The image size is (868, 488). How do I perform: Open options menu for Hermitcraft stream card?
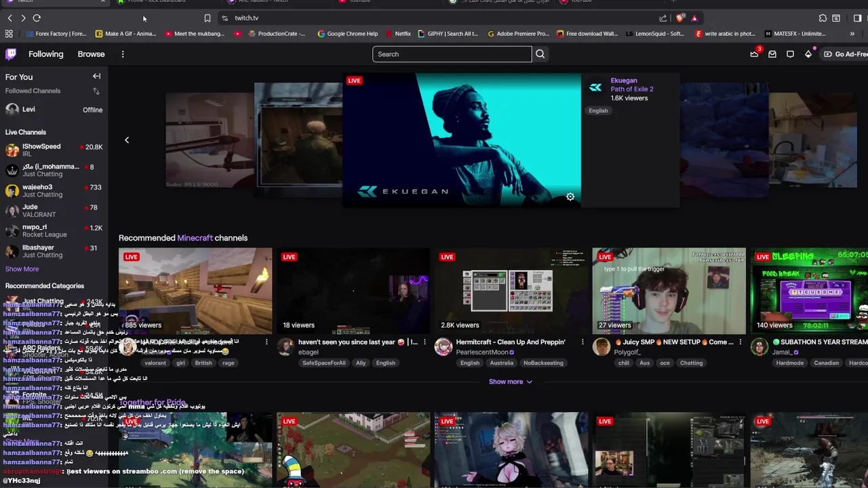point(583,342)
